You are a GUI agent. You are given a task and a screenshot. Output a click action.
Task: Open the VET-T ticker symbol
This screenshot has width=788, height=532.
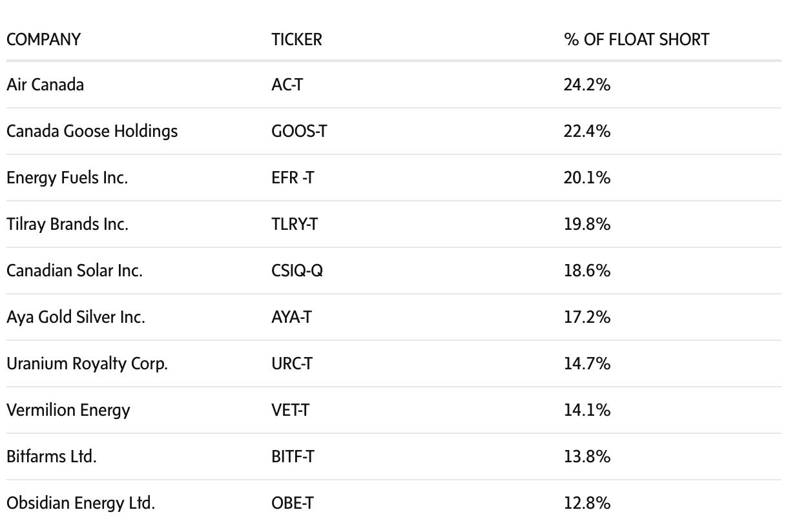[x=290, y=410]
